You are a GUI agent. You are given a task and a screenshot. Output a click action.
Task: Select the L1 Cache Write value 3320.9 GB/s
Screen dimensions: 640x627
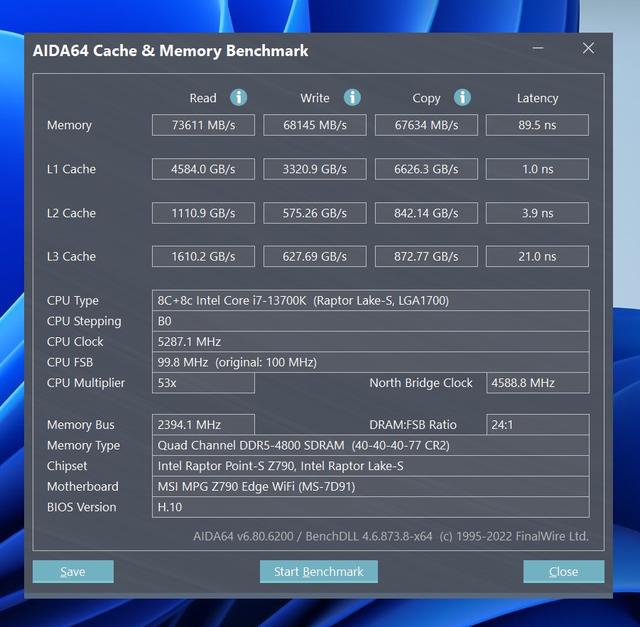tap(315, 169)
